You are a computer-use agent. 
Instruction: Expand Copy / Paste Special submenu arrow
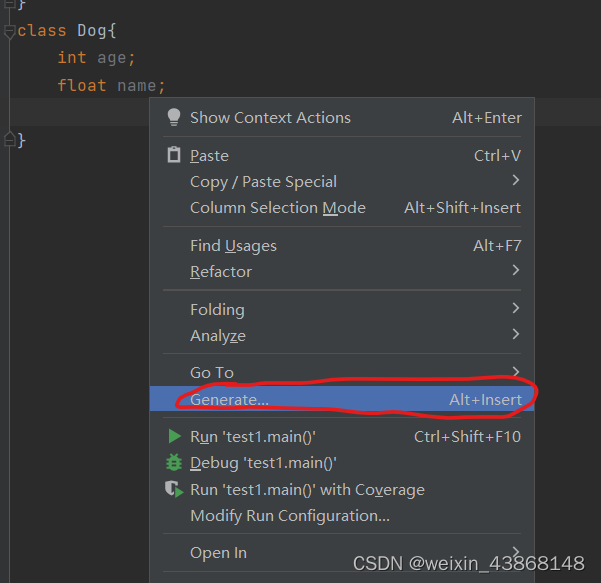[x=516, y=180]
